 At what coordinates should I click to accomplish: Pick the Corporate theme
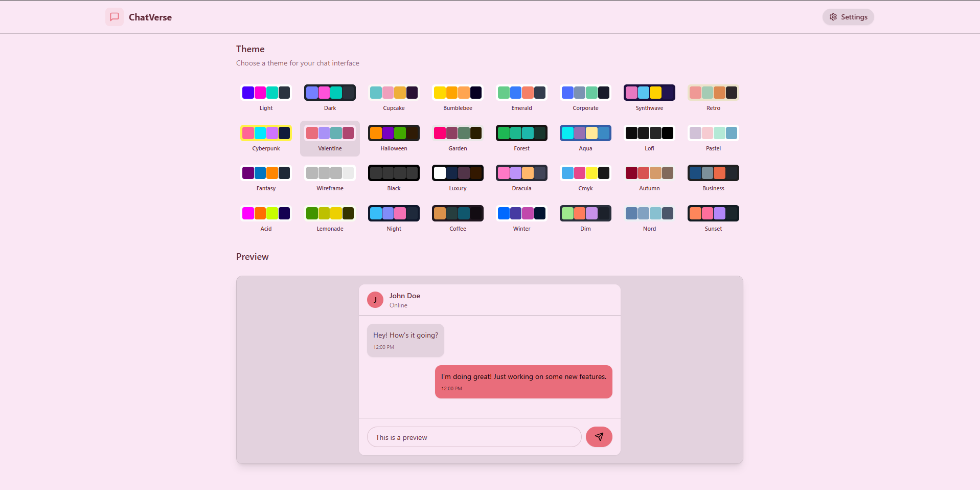pos(585,98)
